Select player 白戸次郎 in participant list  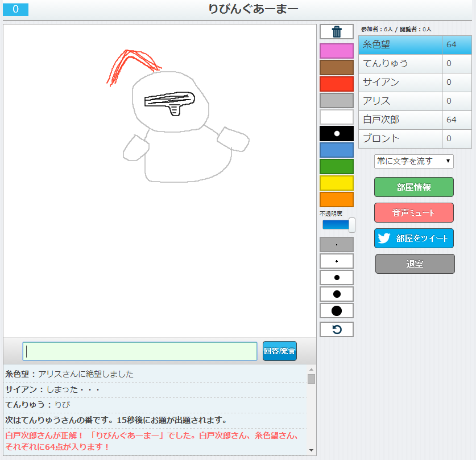coord(415,120)
